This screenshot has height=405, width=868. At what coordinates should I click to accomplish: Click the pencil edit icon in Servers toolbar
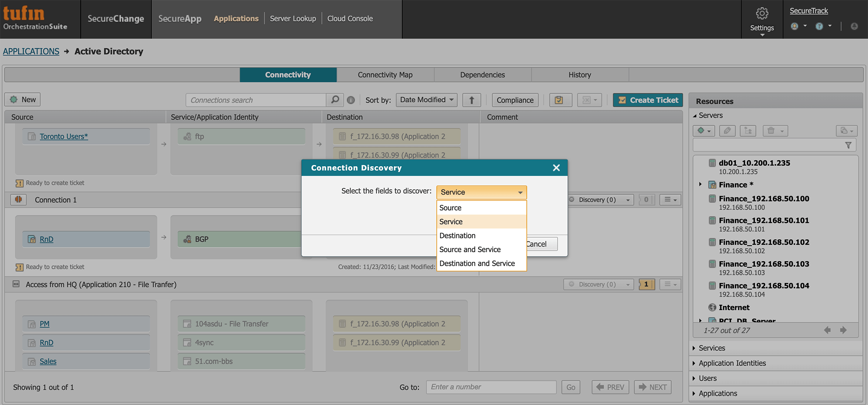[x=727, y=131]
